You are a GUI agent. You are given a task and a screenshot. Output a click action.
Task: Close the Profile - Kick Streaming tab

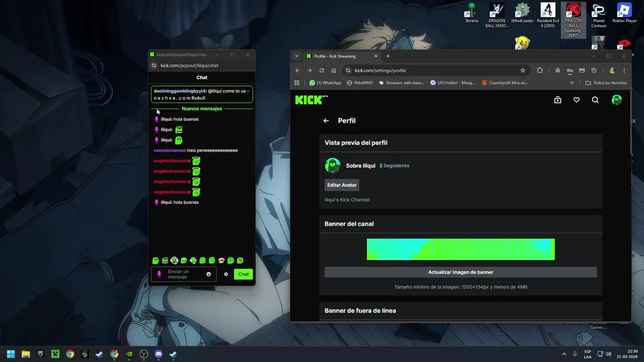click(376, 56)
